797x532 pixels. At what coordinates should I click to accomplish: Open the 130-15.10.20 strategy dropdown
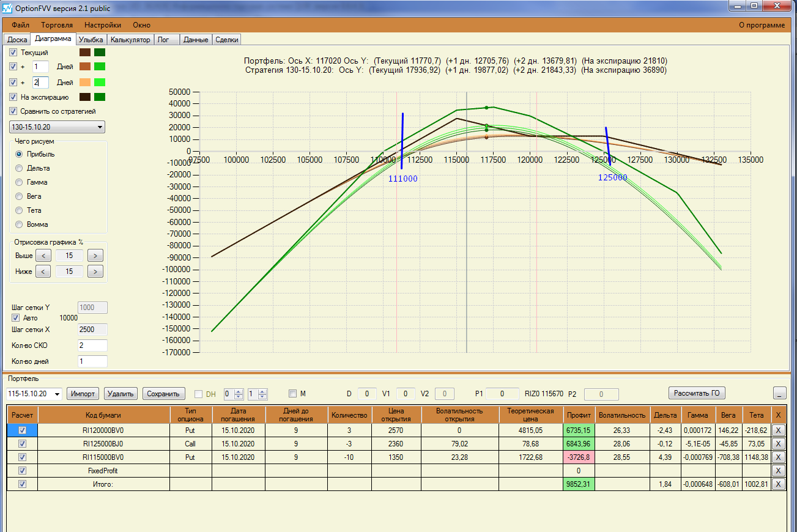[x=57, y=127]
